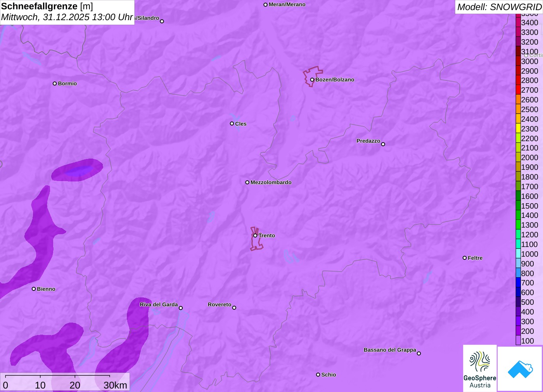Select the 700 blue legend swatch
The height and width of the screenshot is (392, 543).
click(518, 283)
